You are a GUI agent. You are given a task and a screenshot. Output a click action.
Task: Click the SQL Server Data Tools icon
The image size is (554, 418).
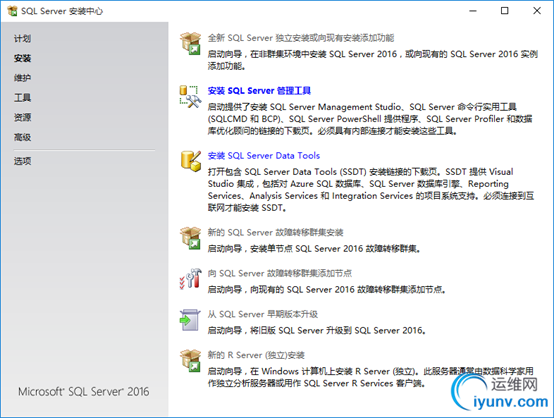[191, 161]
